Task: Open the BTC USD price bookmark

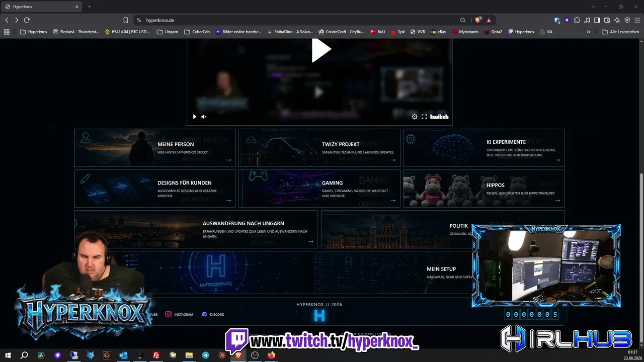Action: [x=127, y=32]
